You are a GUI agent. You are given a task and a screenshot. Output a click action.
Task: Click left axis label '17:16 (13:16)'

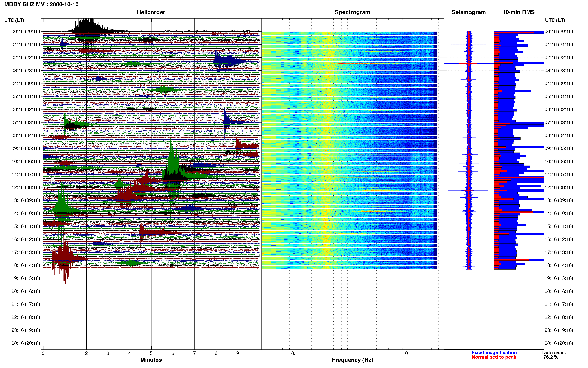click(26, 252)
